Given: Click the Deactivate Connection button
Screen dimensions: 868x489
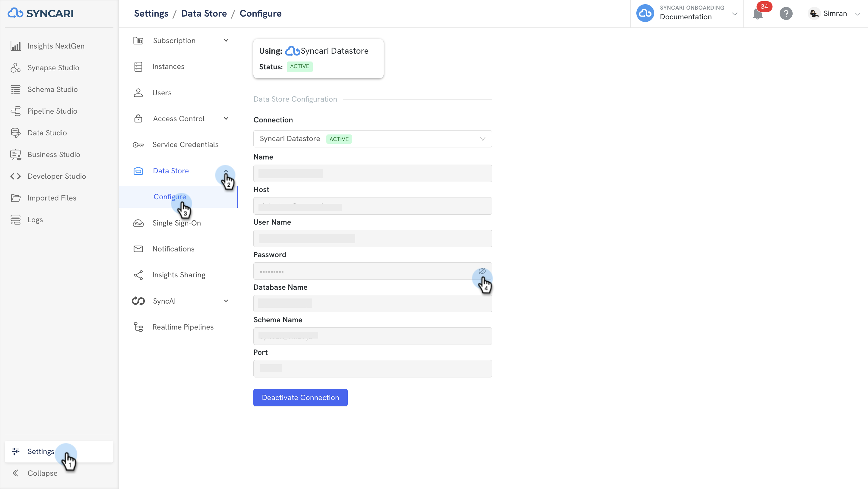Looking at the screenshot, I should (300, 397).
